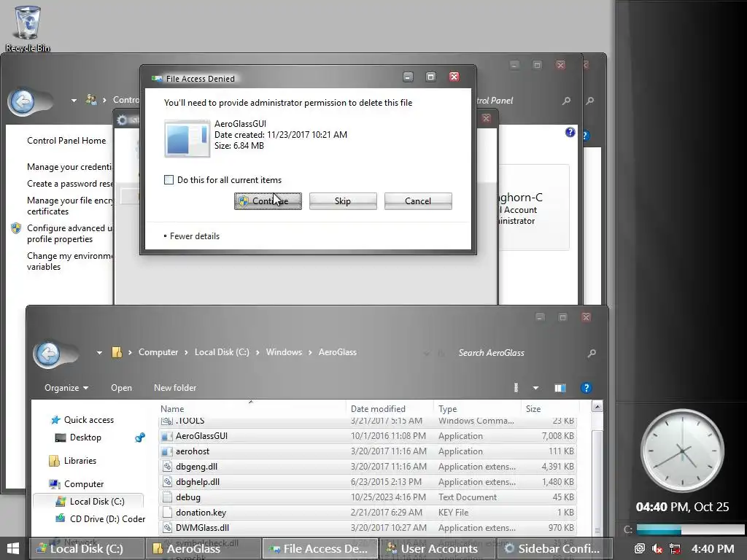Select aerohost application in the file list
747x560 pixels.
368,451
